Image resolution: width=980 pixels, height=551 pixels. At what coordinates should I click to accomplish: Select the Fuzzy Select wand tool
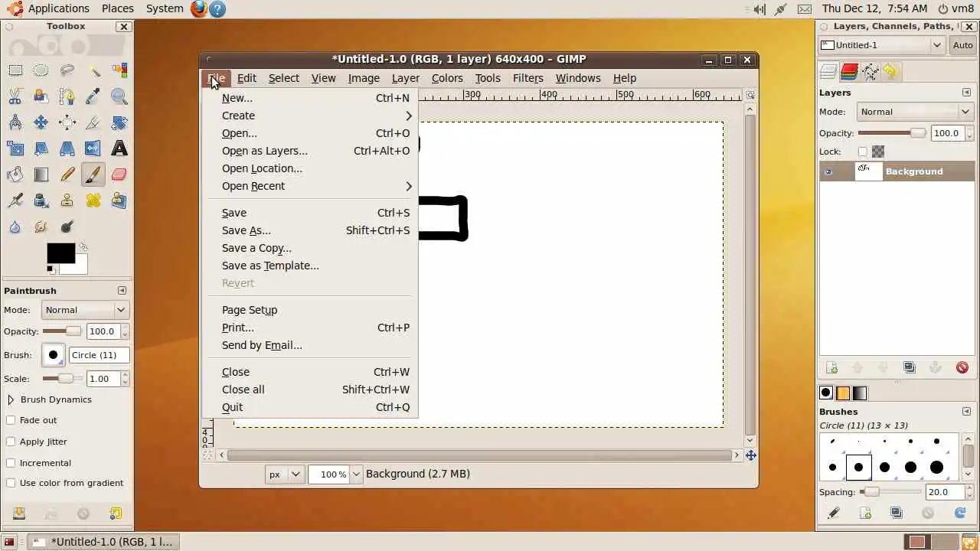point(93,70)
